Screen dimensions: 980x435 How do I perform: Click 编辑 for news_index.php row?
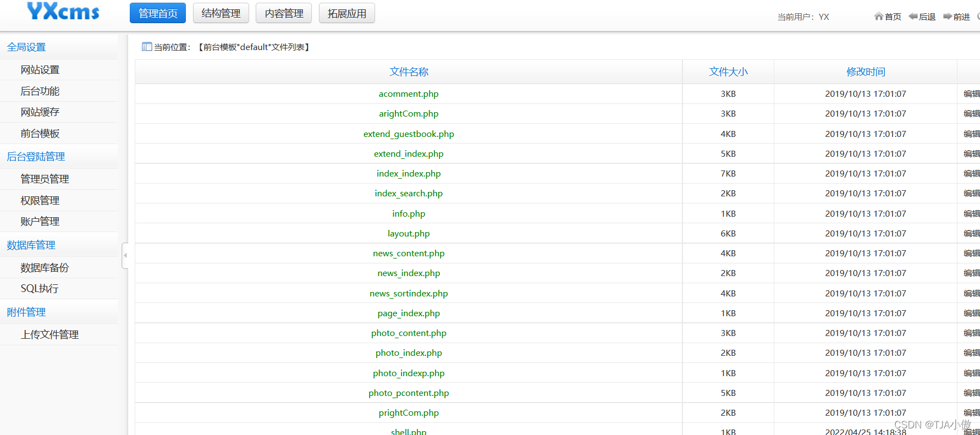coord(972,273)
